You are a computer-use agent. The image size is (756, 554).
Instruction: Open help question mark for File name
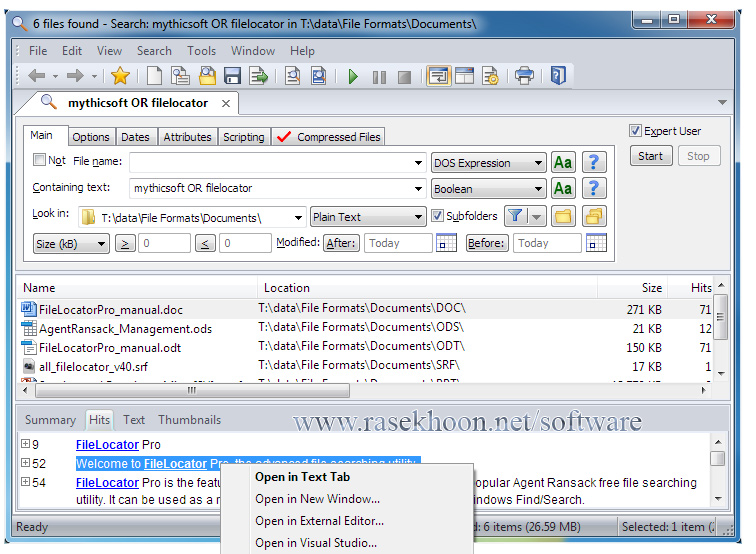click(594, 162)
